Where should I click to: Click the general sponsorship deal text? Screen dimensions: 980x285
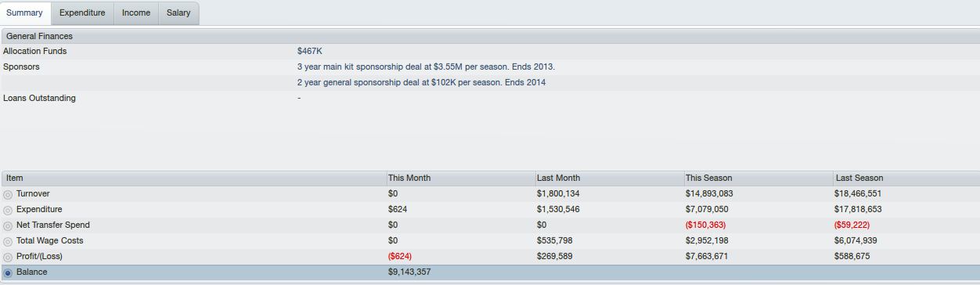coord(422,82)
